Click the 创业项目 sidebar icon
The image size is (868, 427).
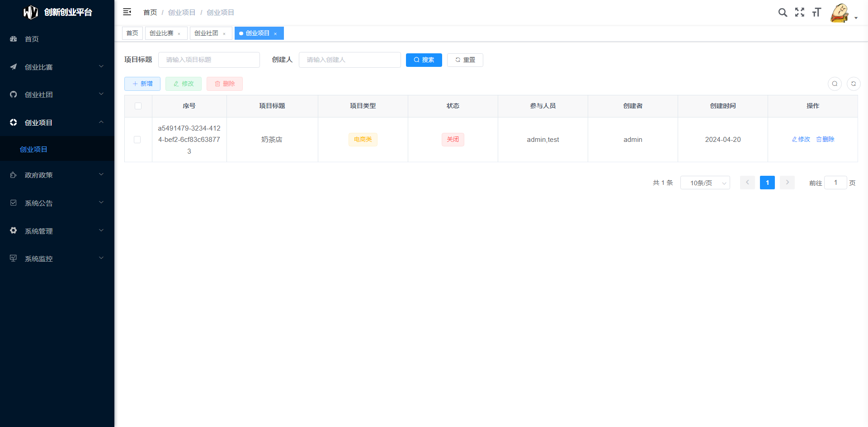click(14, 122)
